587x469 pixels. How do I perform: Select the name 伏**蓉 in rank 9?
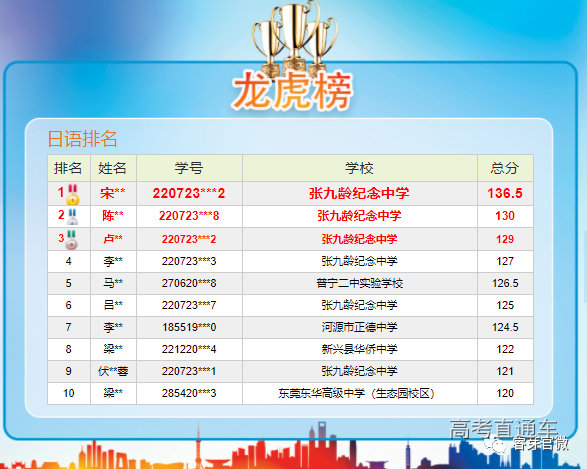(113, 371)
